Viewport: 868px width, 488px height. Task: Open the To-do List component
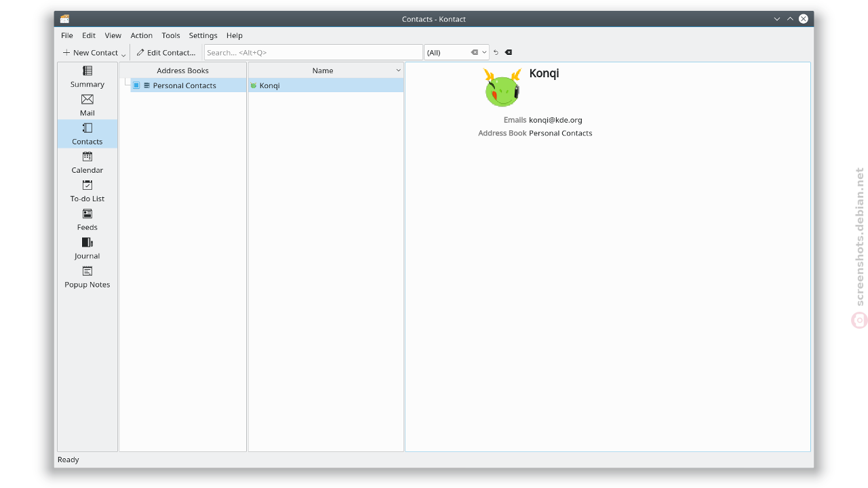[x=87, y=190]
